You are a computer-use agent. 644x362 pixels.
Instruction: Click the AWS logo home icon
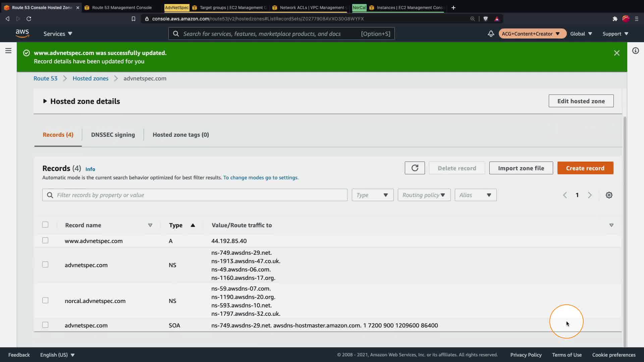click(x=22, y=33)
